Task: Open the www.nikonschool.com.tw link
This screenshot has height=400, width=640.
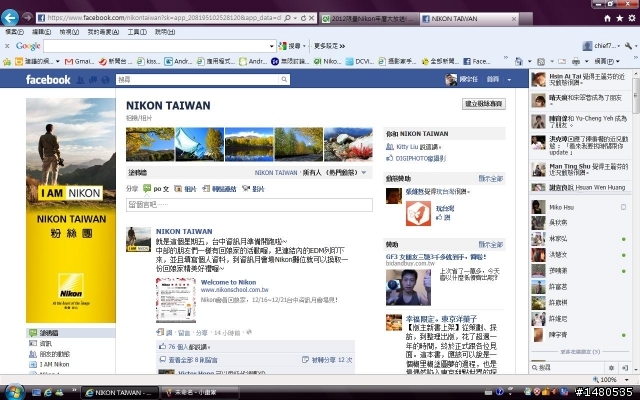Action: coord(235,290)
